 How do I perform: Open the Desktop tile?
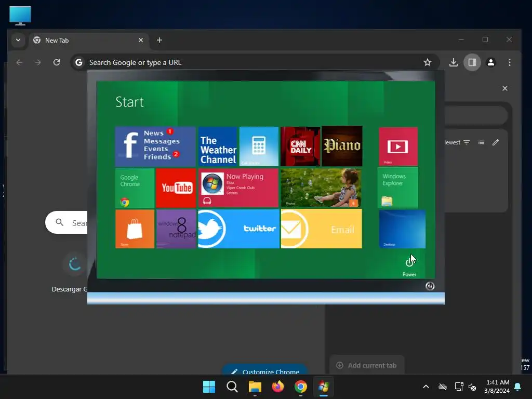(x=402, y=229)
